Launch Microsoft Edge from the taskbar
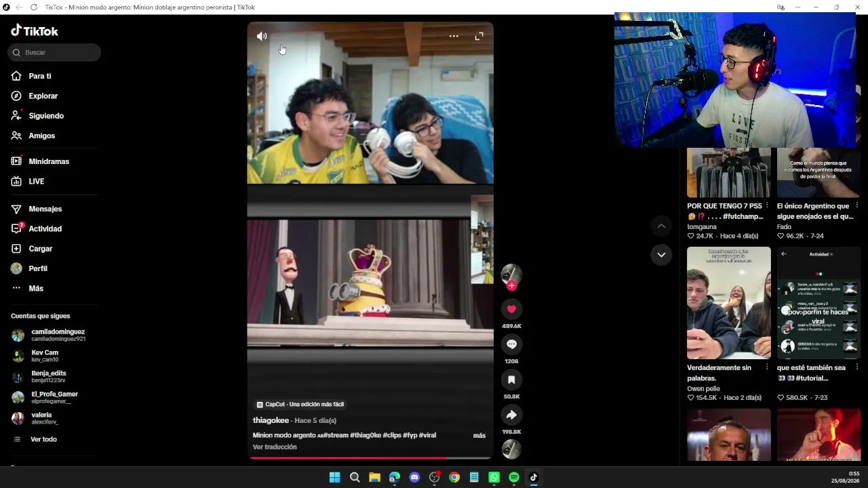The width and height of the screenshot is (868, 488). tap(395, 477)
